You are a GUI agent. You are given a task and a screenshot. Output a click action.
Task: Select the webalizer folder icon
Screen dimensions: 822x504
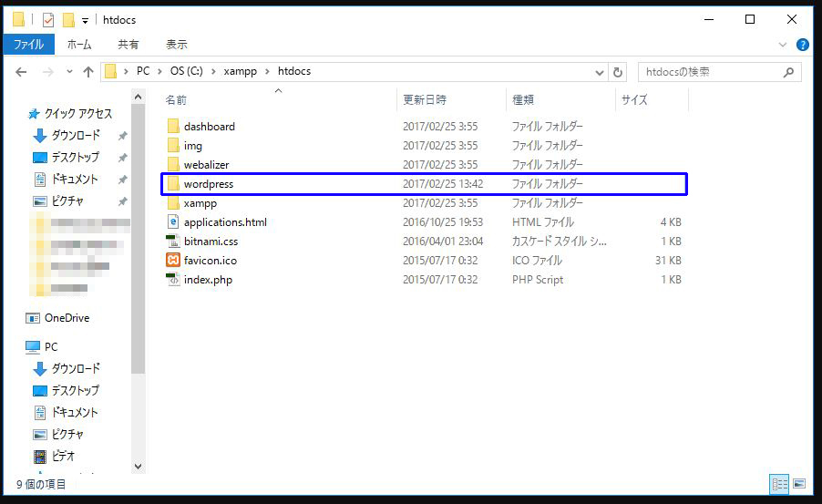point(173,164)
